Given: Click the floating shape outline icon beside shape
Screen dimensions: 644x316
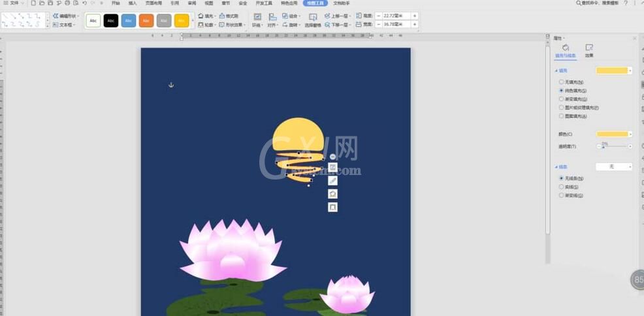Looking at the screenshot, I should point(332,207).
